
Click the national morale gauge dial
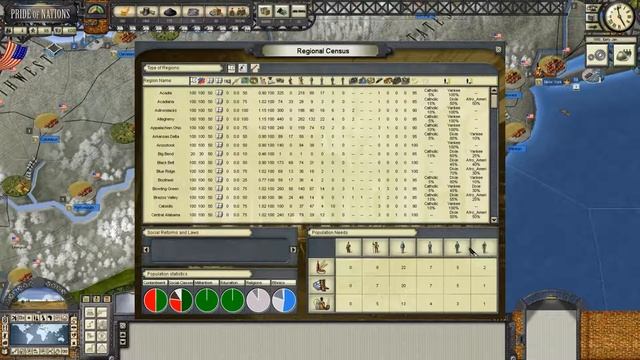(x=96, y=11)
